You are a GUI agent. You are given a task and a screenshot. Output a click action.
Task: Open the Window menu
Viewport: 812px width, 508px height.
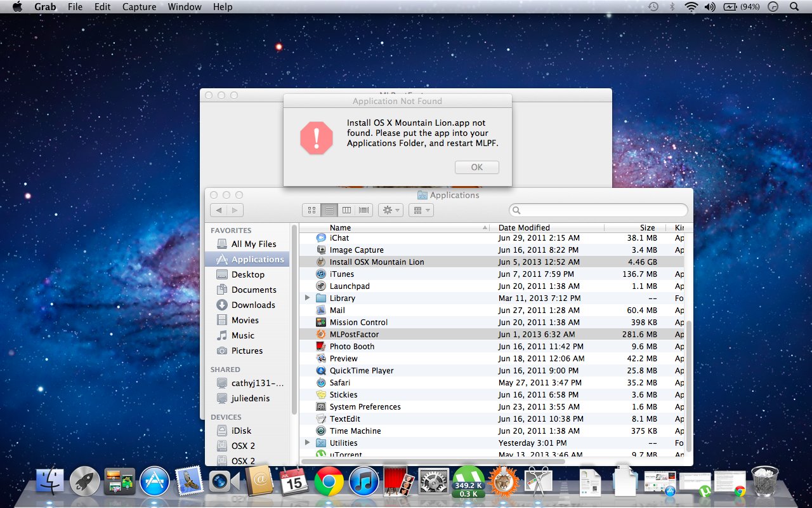click(x=185, y=7)
